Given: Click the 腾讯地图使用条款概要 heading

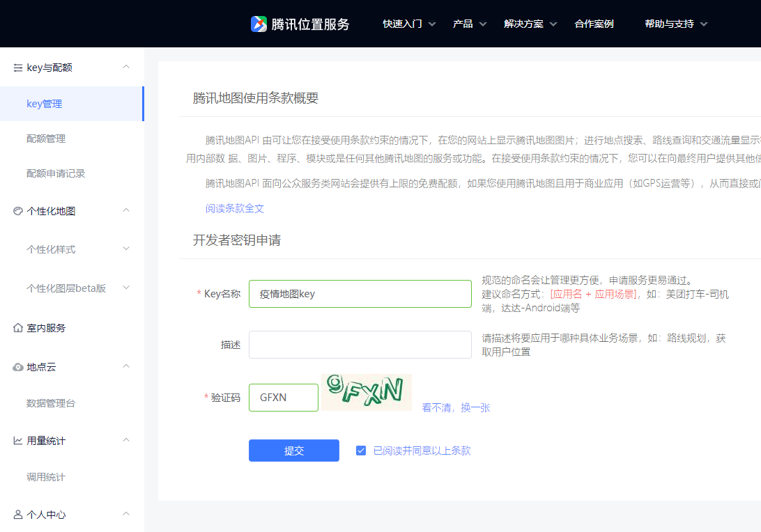Looking at the screenshot, I should (256, 98).
